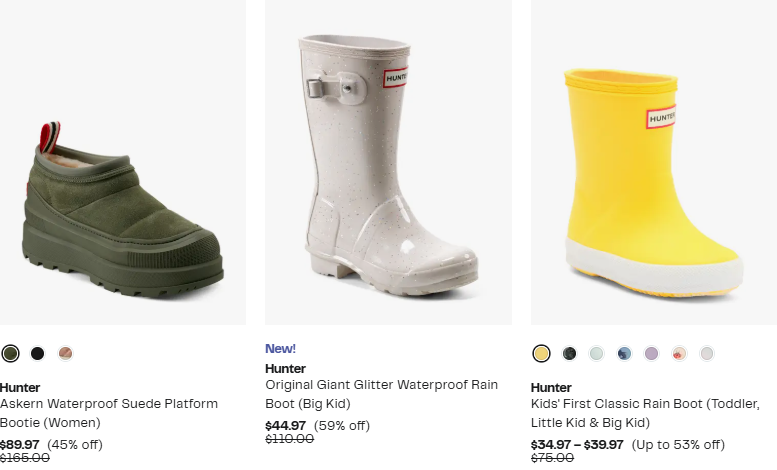Click the $44.97 price of Glitter boot
This screenshot has height=470, width=777.
coord(286,425)
